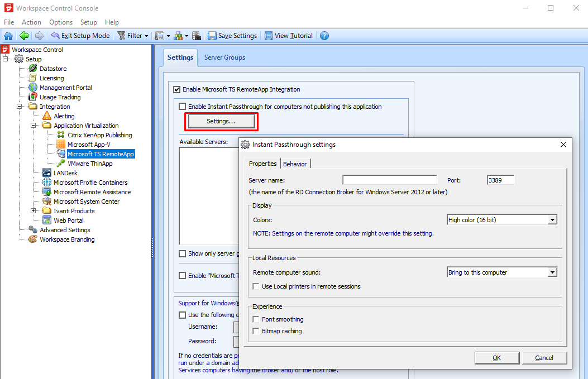Click the View Tutorial toolbar button
The image size is (588, 379).
coord(289,35)
